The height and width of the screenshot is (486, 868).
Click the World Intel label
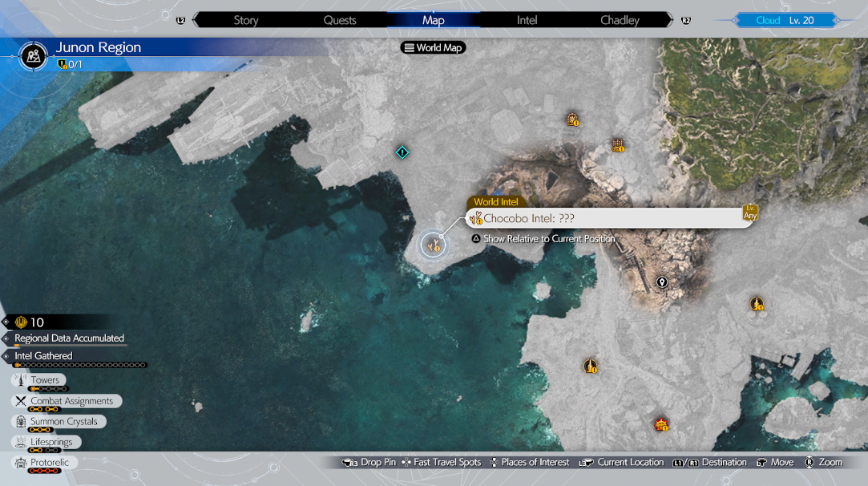pyautogui.click(x=495, y=202)
